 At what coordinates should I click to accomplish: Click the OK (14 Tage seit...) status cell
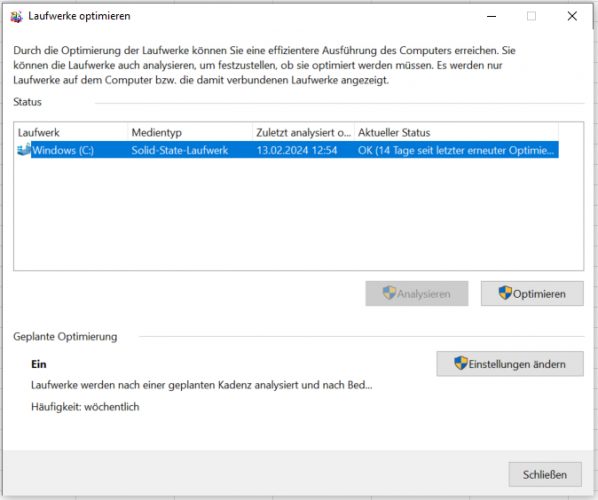[456, 150]
